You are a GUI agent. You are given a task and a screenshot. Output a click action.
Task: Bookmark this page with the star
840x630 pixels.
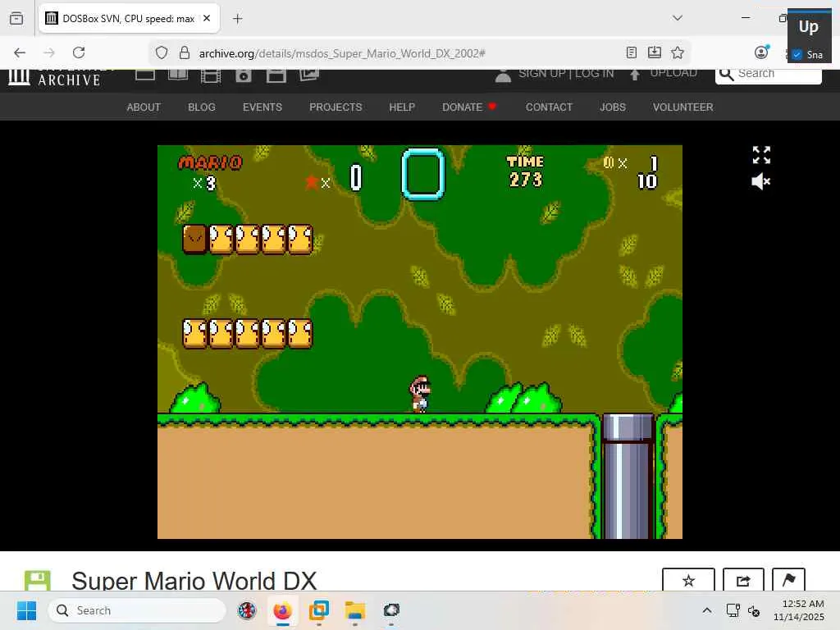click(x=677, y=52)
